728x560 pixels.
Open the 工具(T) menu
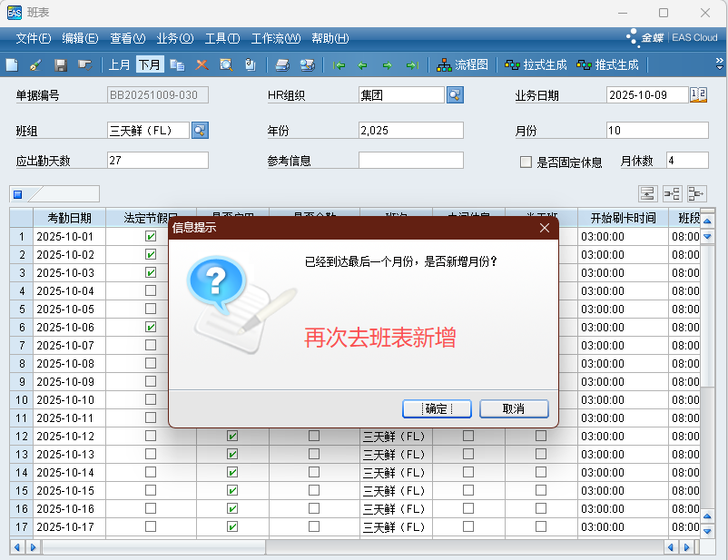[x=221, y=38]
